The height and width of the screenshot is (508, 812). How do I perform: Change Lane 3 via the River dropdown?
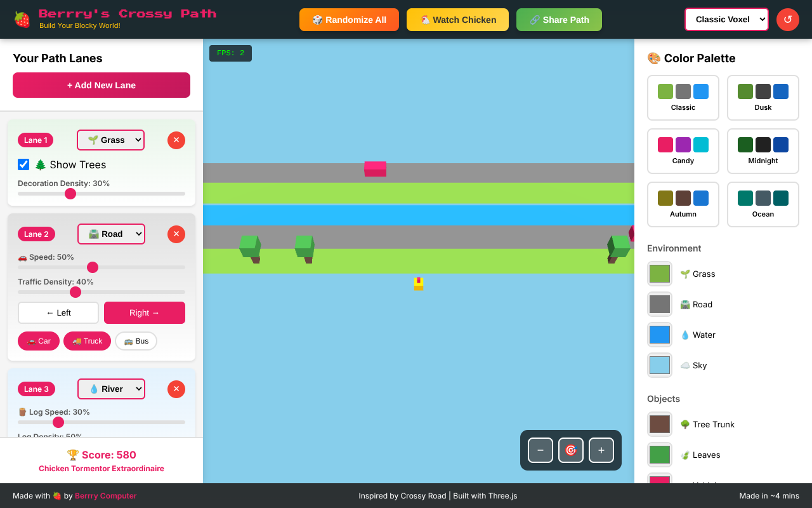tap(111, 389)
